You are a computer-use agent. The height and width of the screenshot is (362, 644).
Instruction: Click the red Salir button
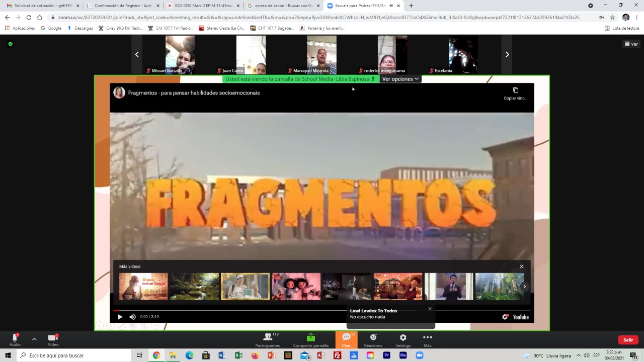(x=628, y=340)
